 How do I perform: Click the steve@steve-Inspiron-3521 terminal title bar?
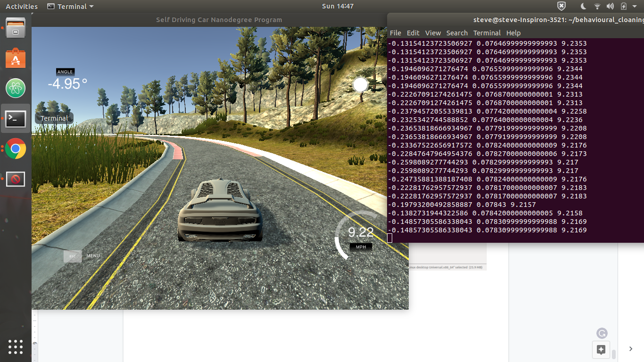[515, 20]
